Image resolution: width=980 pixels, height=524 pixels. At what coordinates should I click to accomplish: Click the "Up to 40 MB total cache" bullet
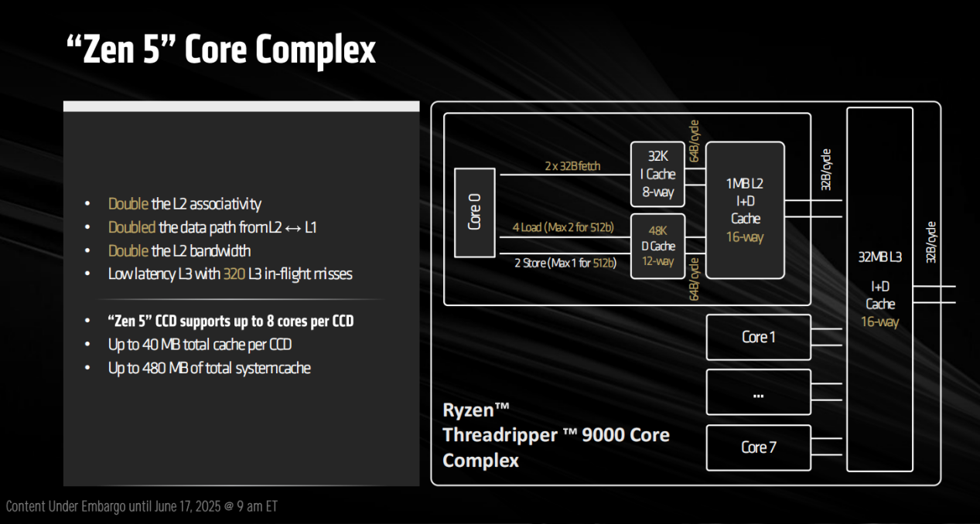[x=200, y=345]
